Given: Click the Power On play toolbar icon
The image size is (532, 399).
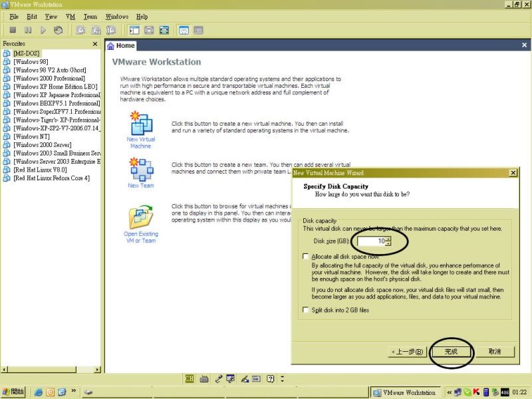Looking at the screenshot, I should (x=43, y=30).
